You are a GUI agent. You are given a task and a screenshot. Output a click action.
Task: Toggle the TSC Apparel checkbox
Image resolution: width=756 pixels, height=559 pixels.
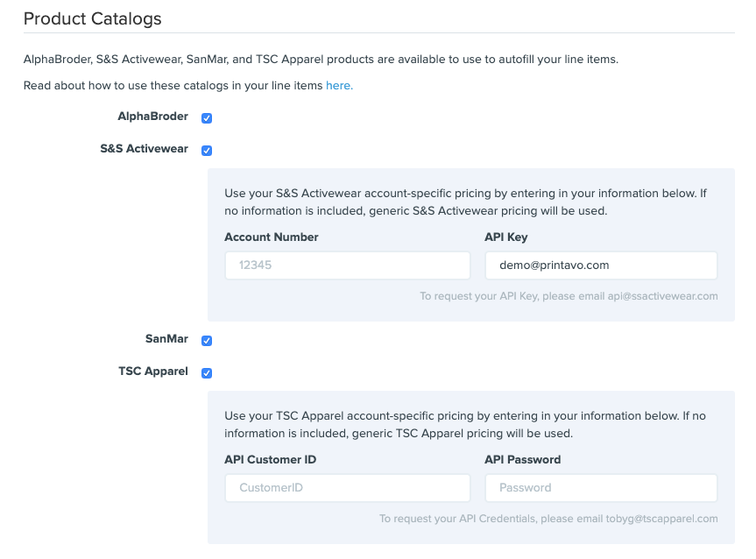click(207, 373)
